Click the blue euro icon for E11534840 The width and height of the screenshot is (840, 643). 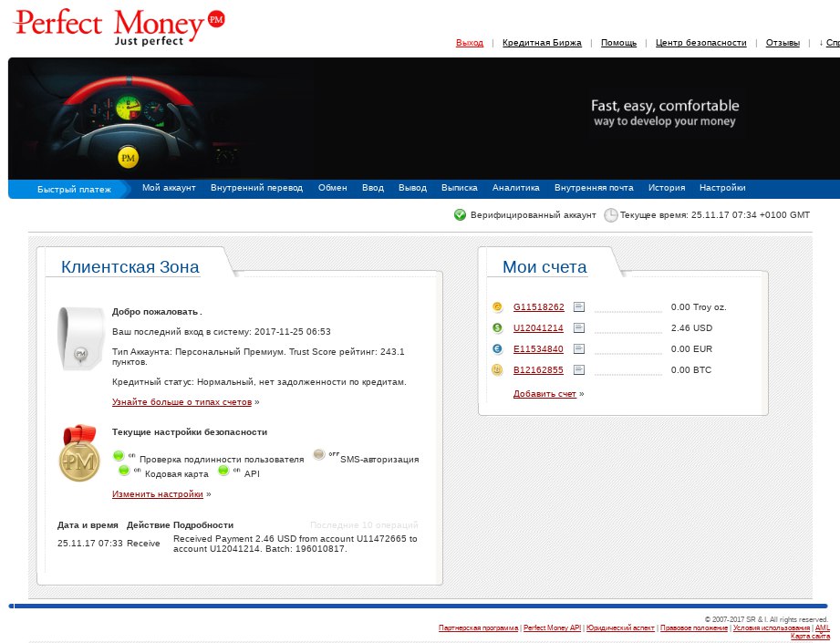497,348
